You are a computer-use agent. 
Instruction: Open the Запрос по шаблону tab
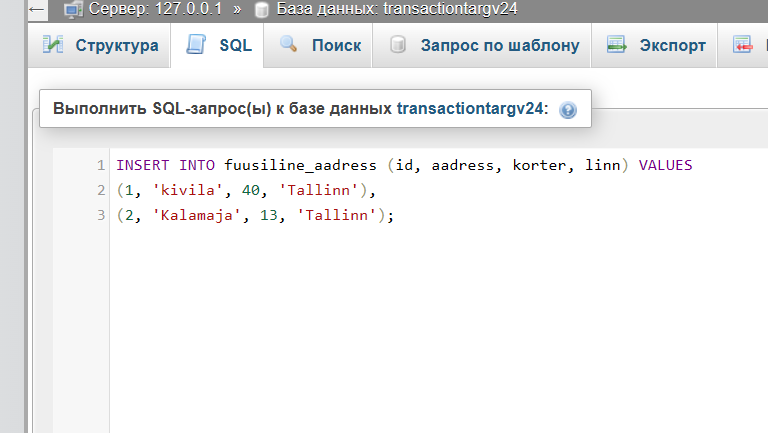481,46
